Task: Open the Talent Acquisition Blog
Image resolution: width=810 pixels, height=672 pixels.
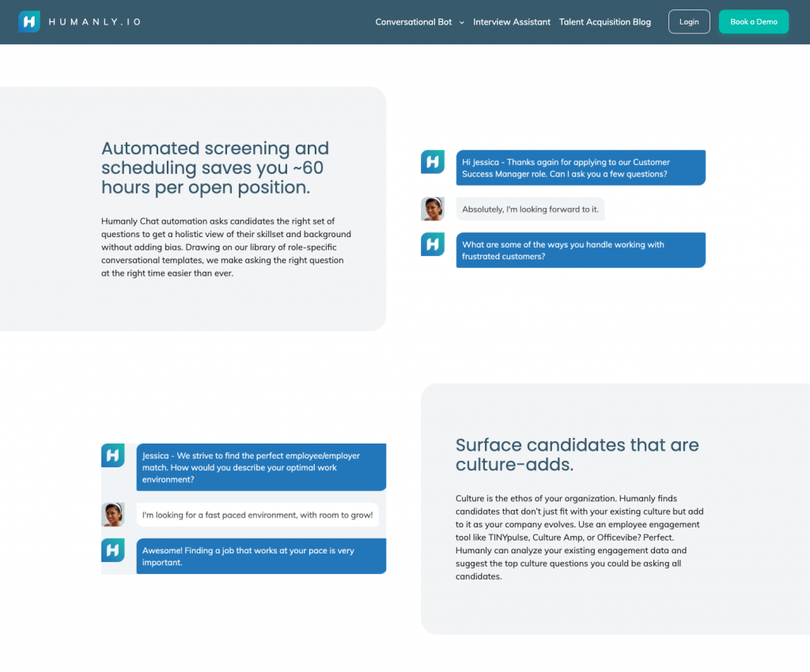Action: (605, 22)
